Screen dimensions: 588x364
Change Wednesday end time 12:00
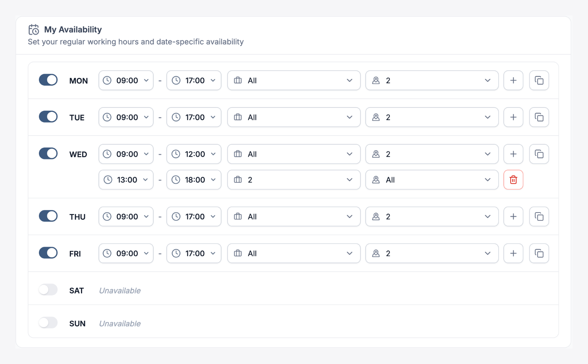[194, 154]
